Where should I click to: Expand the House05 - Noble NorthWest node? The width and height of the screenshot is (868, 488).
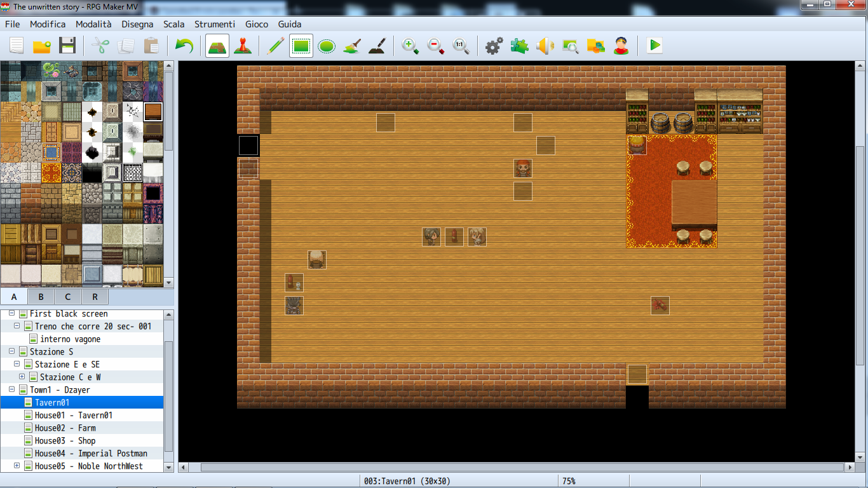(x=17, y=466)
